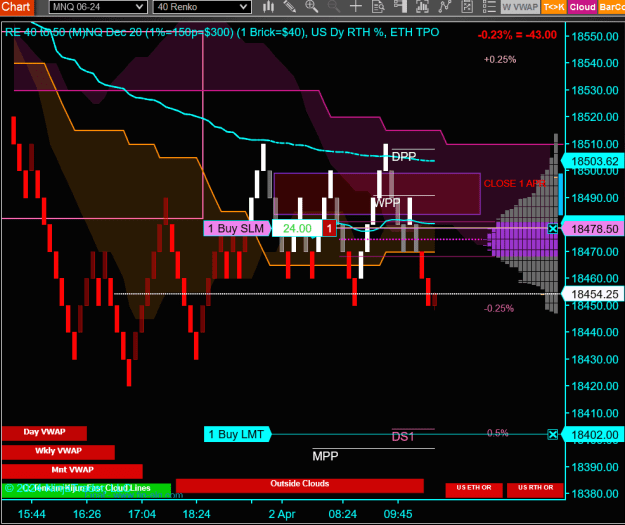
Task: Click the 2 Apr date label
Action: (x=282, y=514)
